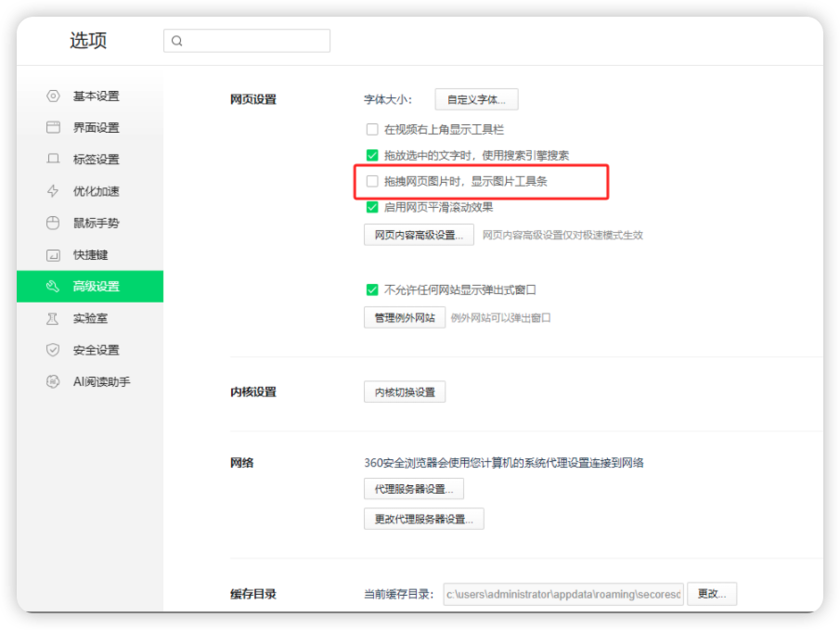
Task: Click the 鼠标手势 mouse icon
Action: (x=53, y=223)
